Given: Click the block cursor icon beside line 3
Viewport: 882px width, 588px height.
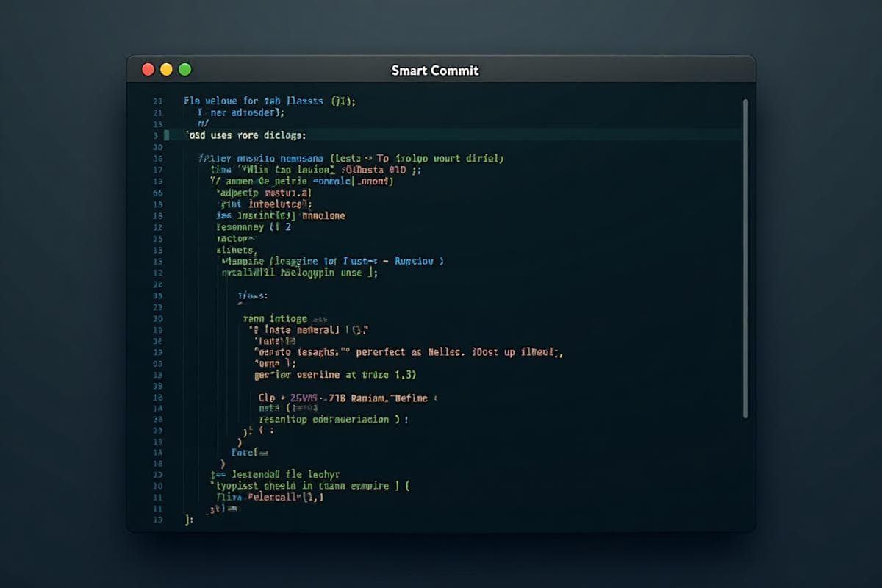Looking at the screenshot, I should (168, 135).
